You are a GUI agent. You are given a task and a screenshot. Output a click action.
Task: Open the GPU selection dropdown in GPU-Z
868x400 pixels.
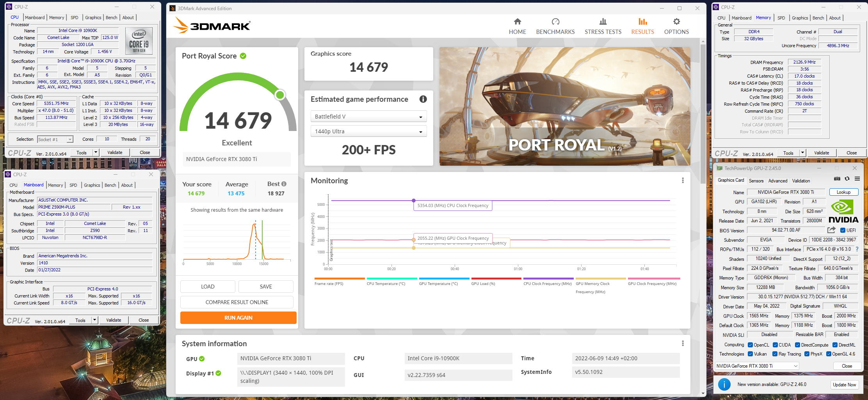click(x=757, y=366)
